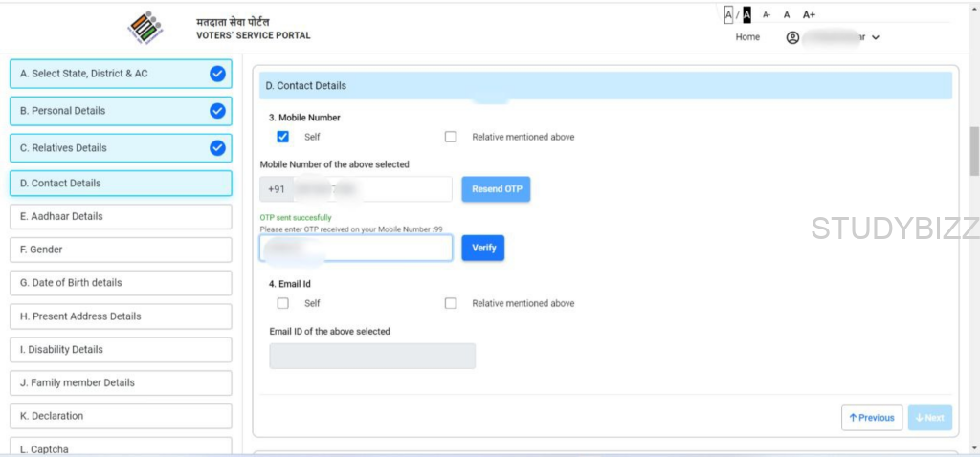The image size is (980, 457).
Task: Expand the H. Present Address Details section
Action: [121, 316]
